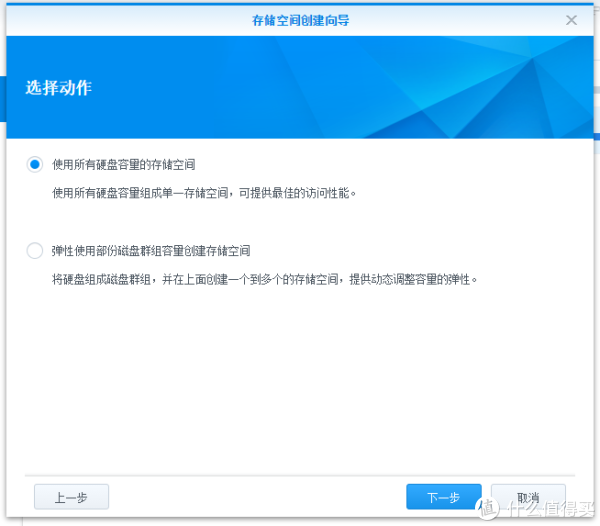Click the 存储空间创建向导 window title text

299,20
